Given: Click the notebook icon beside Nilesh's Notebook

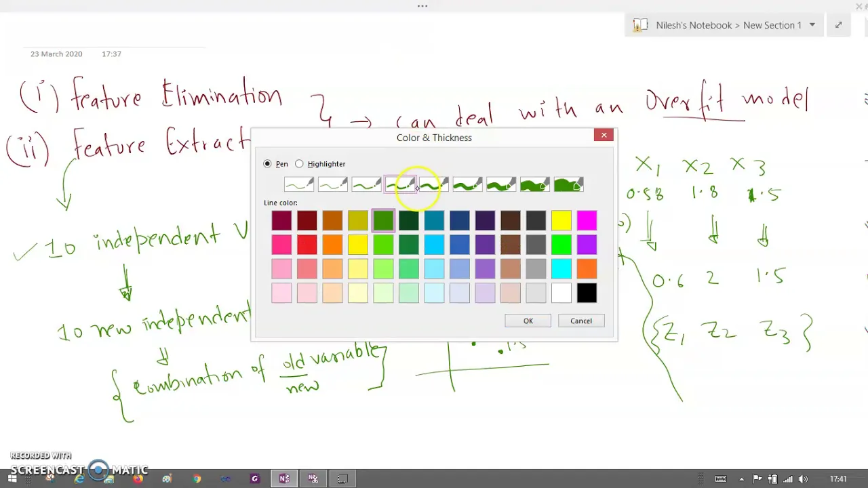Looking at the screenshot, I should [x=639, y=25].
